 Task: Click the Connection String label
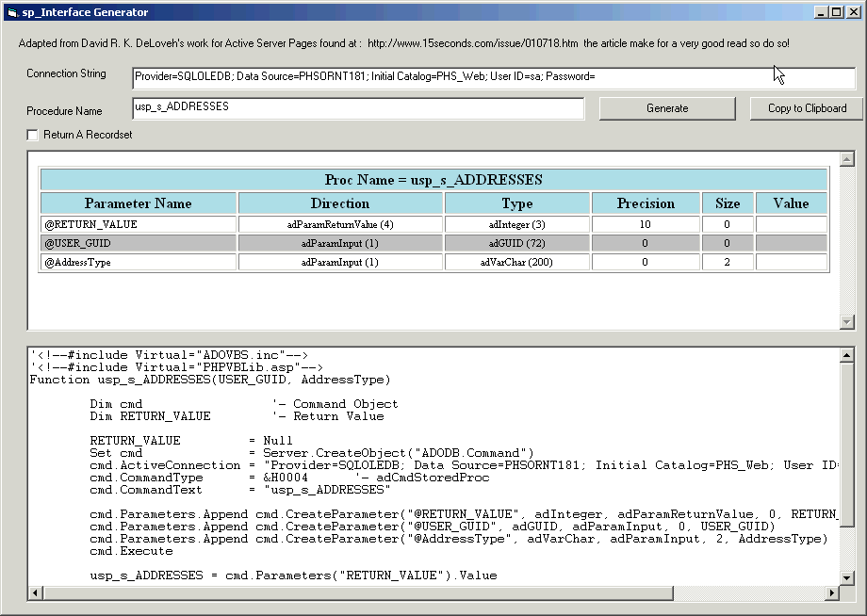tap(66, 73)
